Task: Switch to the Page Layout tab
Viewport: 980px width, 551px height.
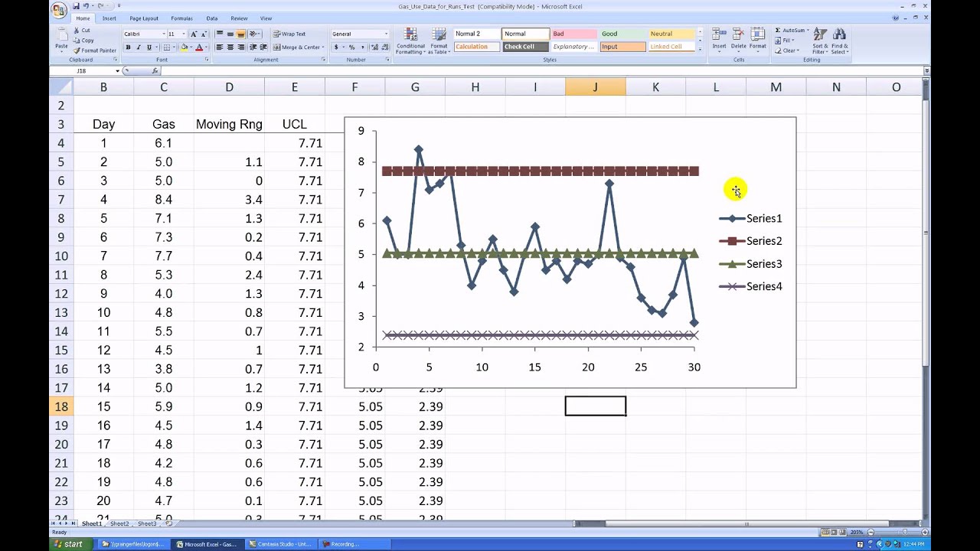Action: pyautogui.click(x=144, y=18)
